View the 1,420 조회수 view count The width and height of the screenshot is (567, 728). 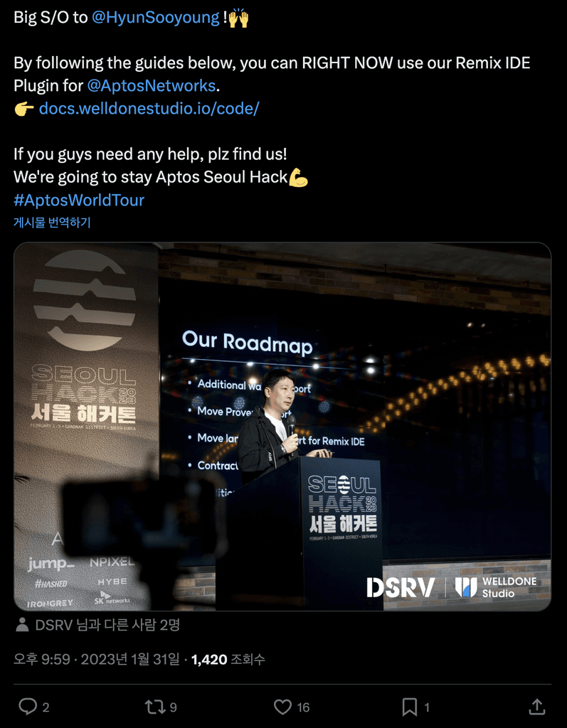(228, 659)
